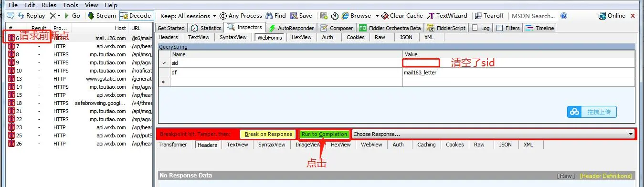This screenshot has width=644, height=187.
Task: Open the Choose Response dropdown
Action: pyautogui.click(x=493, y=134)
